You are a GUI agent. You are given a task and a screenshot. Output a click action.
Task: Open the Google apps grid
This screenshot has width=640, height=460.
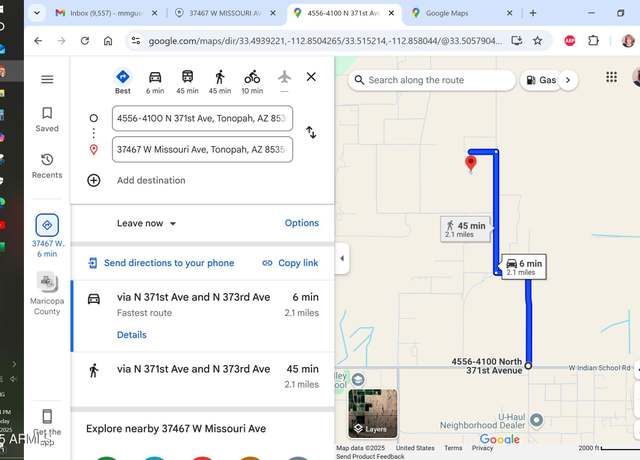[611, 77]
